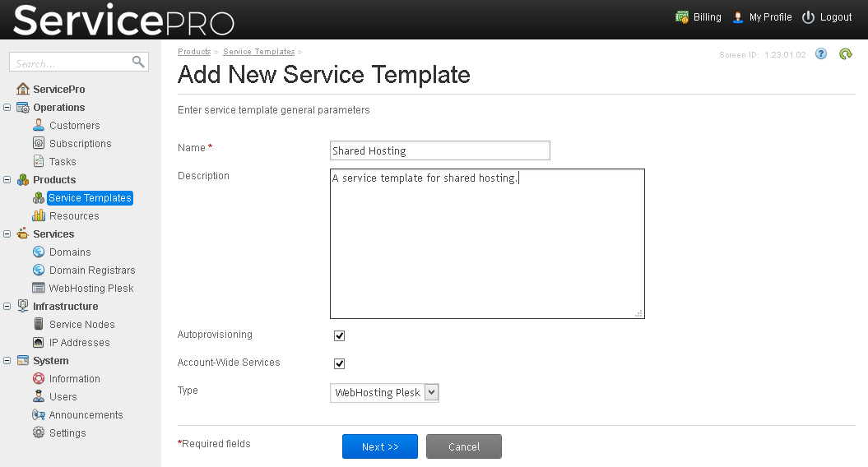Collapse the Infrastructure tree section

click(x=7, y=307)
